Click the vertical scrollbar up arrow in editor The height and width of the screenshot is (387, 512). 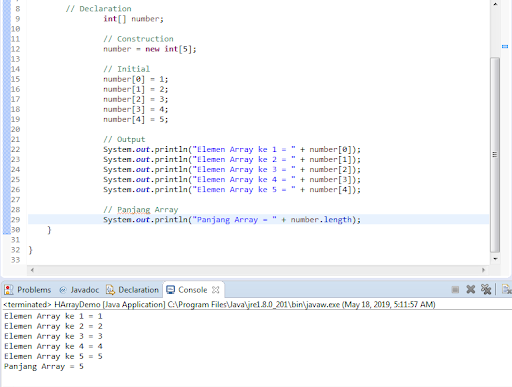495,4
